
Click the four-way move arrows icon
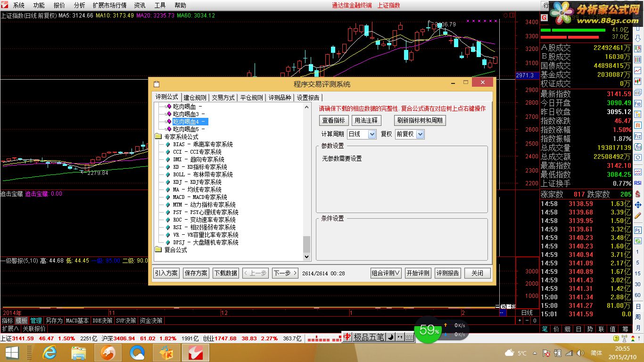click(x=637, y=205)
